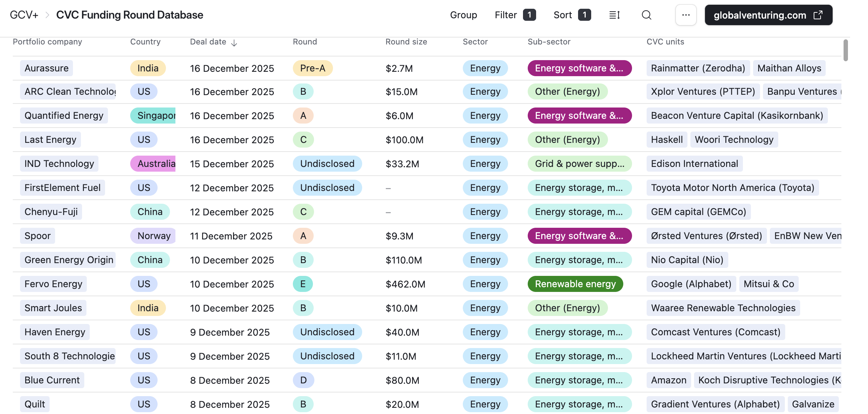Click the row height icon
The height and width of the screenshot is (414, 868).
click(615, 15)
